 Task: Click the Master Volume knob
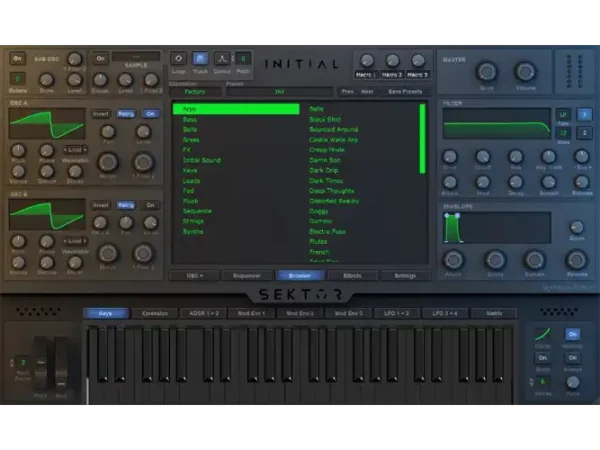[525, 72]
